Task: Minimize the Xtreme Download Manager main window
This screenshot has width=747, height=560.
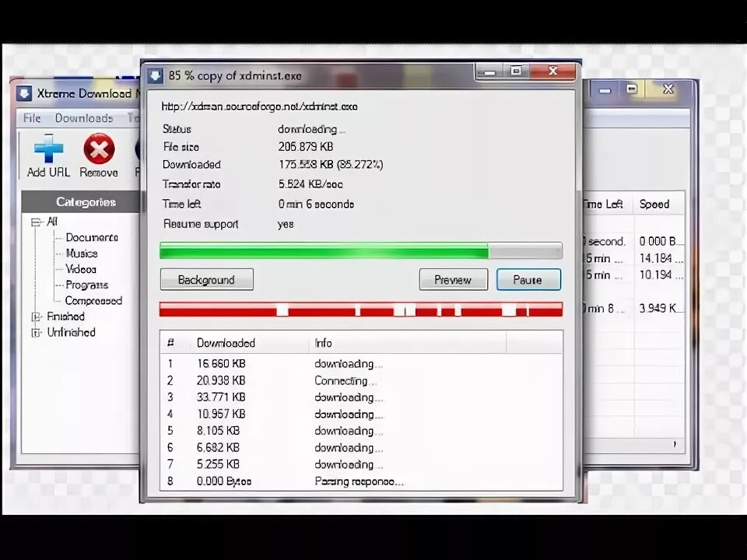Action: tap(605, 89)
